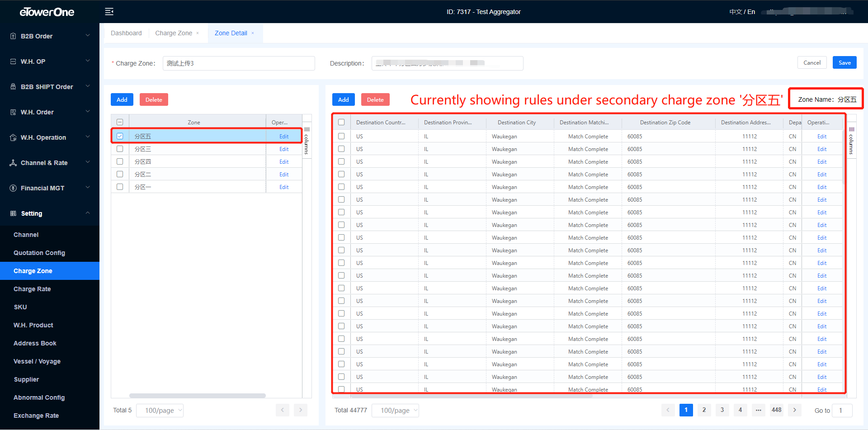Image resolution: width=868 pixels, height=430 pixels.
Task: Toggle select-all checkbox in rules table header
Action: pos(341,122)
